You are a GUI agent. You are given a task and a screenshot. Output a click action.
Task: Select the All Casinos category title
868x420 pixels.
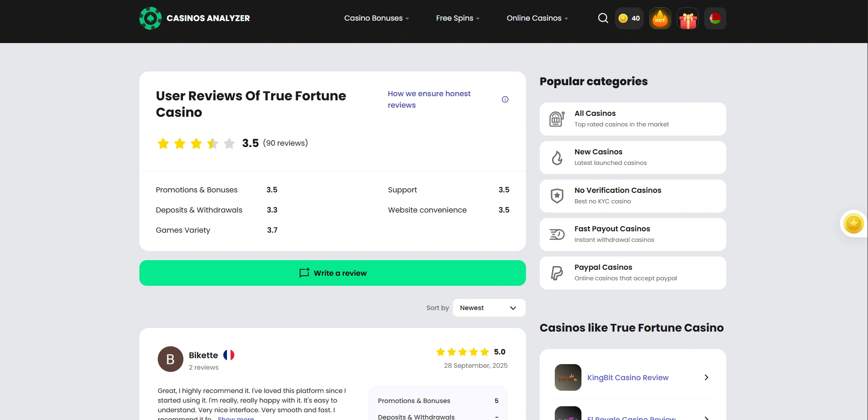tap(595, 113)
